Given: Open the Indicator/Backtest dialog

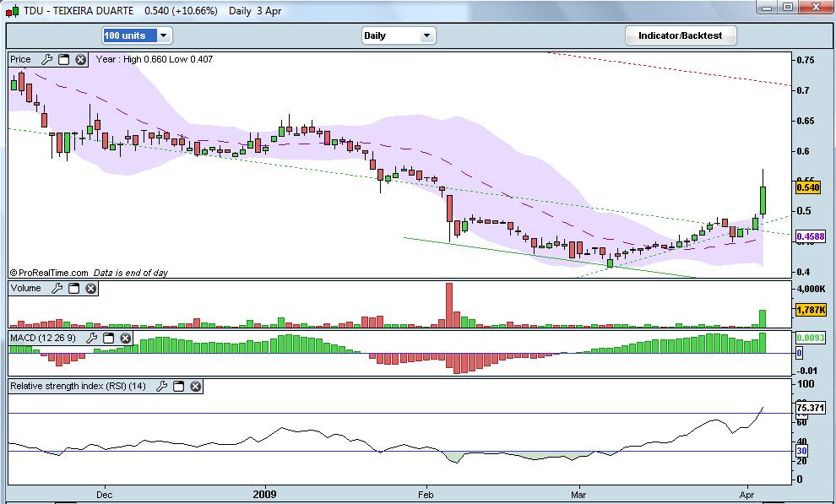Looking at the screenshot, I should point(681,35).
